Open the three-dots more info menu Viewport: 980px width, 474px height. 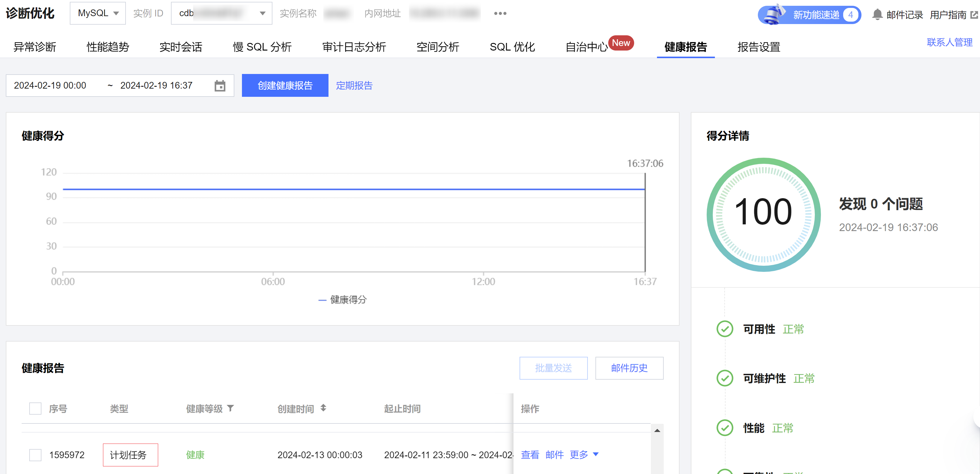point(500,13)
